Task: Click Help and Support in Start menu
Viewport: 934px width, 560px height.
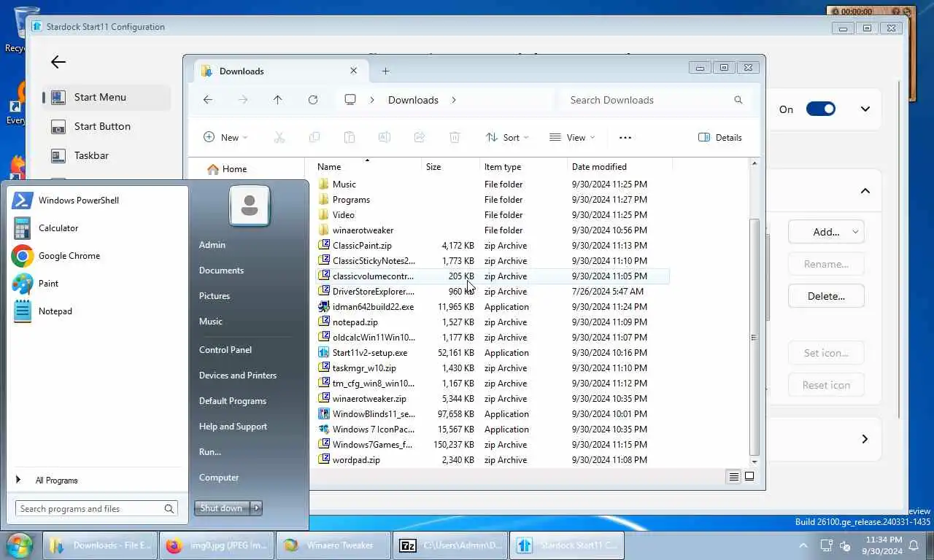Action: [x=233, y=427]
